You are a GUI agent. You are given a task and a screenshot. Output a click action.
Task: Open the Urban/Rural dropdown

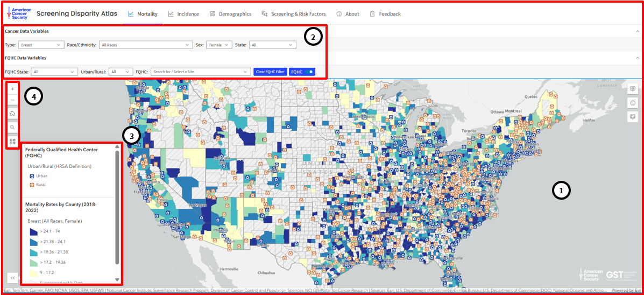pos(121,72)
